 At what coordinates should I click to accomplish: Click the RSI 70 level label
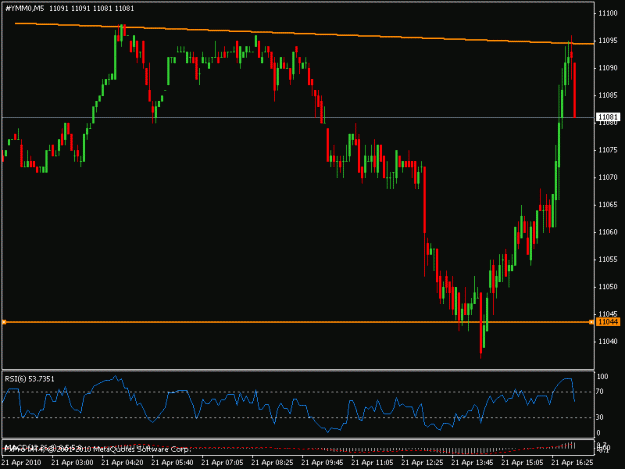pos(600,392)
